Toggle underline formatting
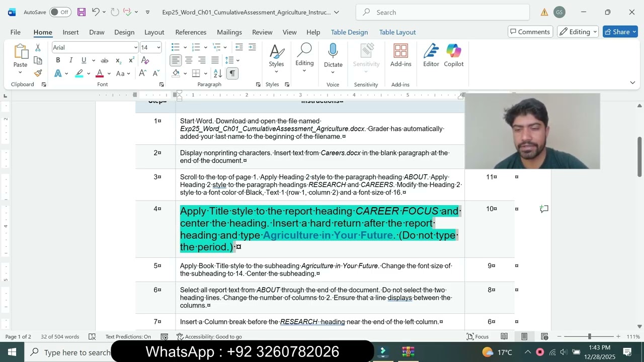 coord(84,60)
